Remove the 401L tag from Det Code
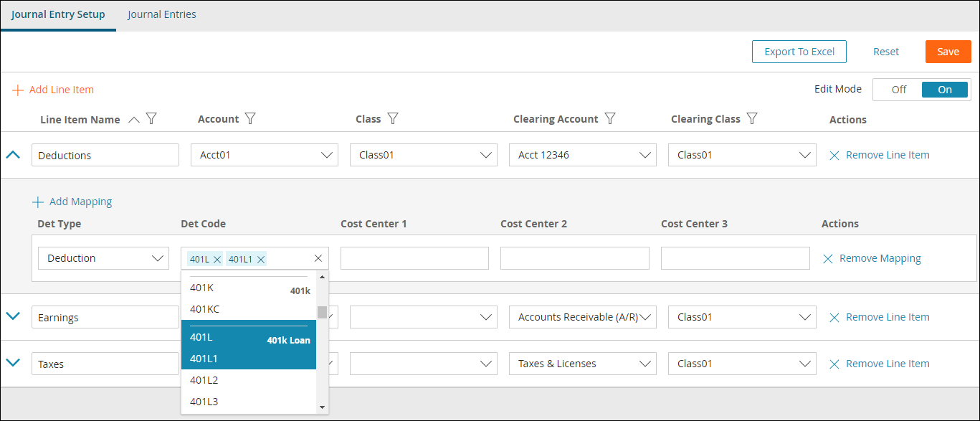This screenshot has height=421, width=980. [x=217, y=260]
